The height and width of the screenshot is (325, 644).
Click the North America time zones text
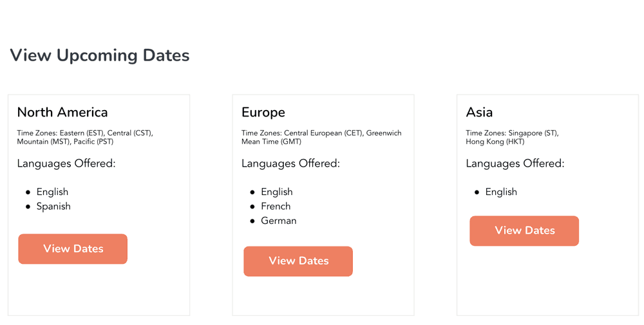pyautogui.click(x=84, y=137)
